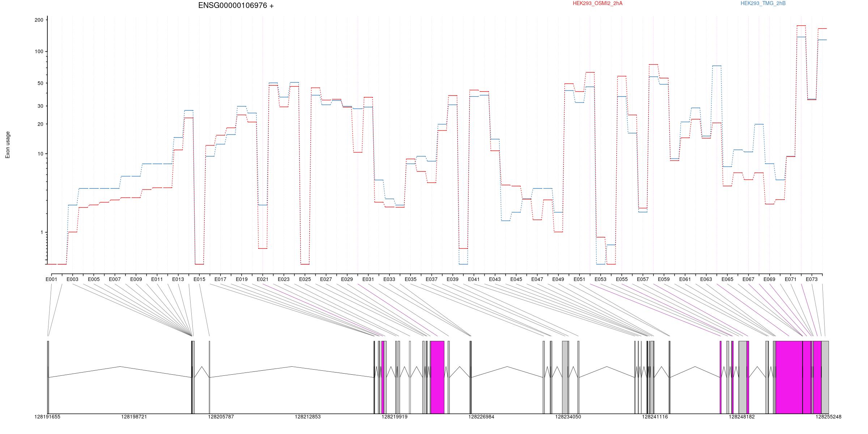Click exon label E001
868x434 pixels.
pos(51,279)
